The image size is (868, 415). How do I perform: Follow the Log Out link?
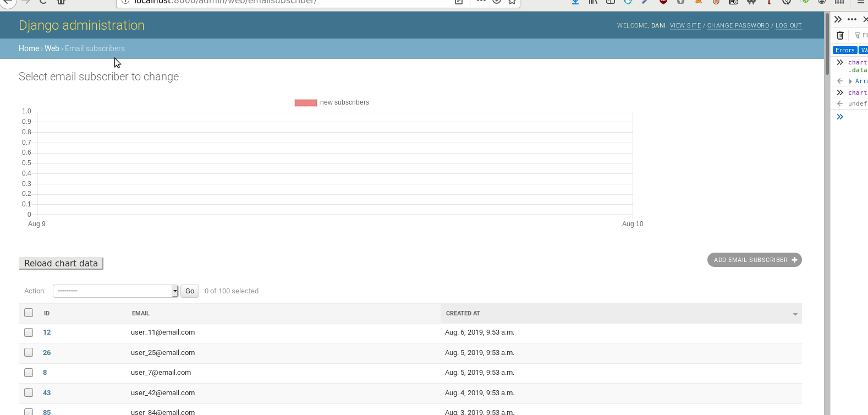(x=788, y=25)
